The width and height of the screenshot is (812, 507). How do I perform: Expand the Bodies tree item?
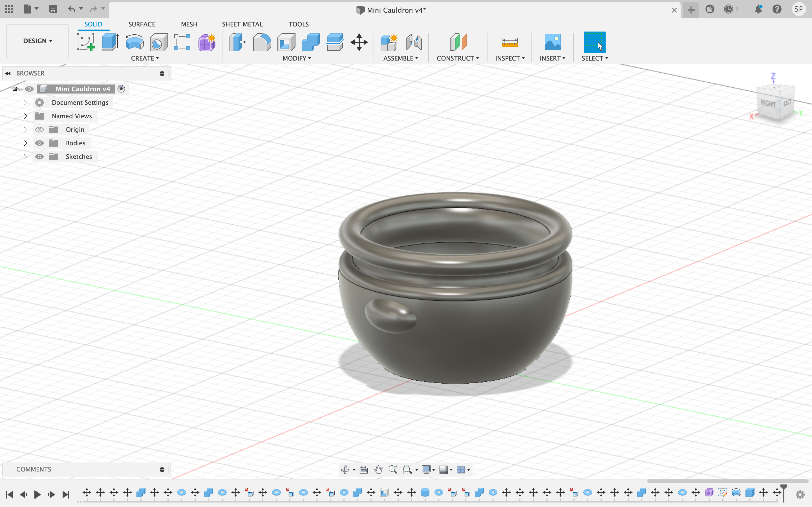point(25,143)
